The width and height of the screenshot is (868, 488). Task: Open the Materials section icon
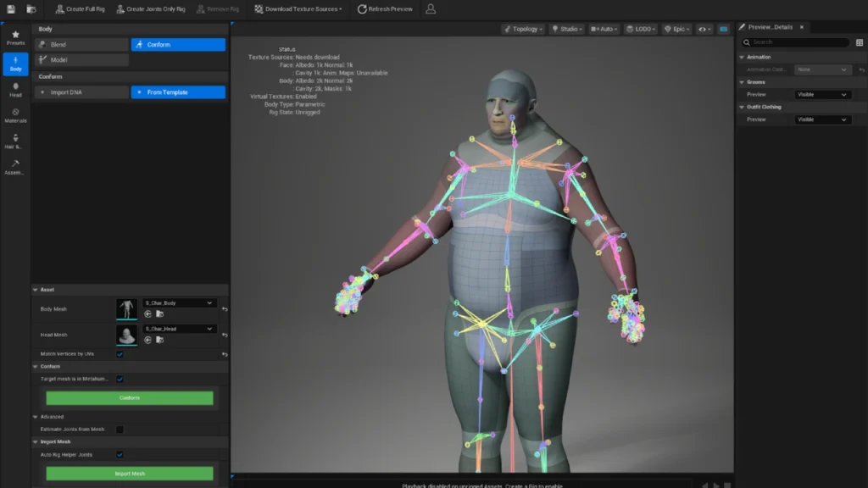click(15, 115)
